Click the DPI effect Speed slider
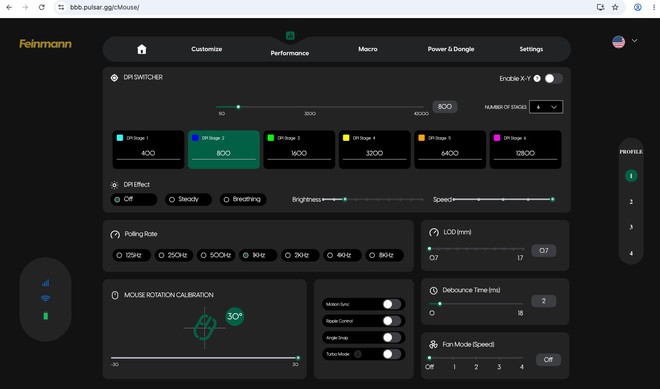Screen dimensions: 660x389 click(503, 200)
